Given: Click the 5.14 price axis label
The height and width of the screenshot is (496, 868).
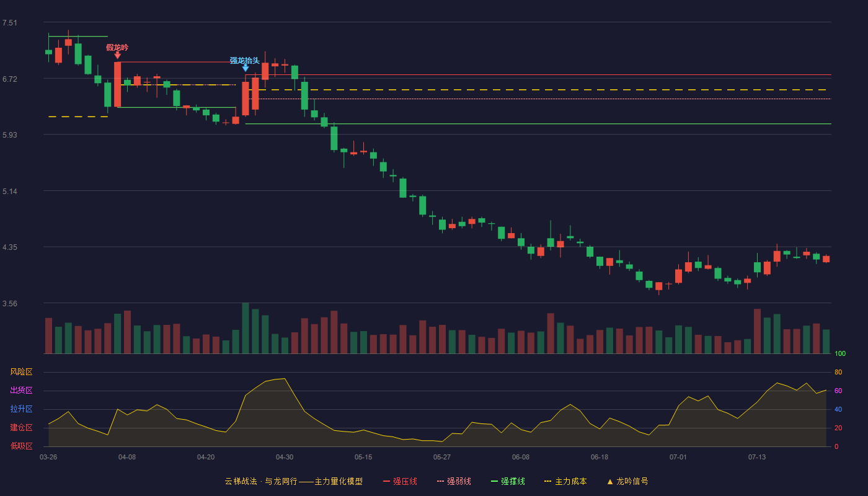Looking at the screenshot, I should [x=10, y=192].
